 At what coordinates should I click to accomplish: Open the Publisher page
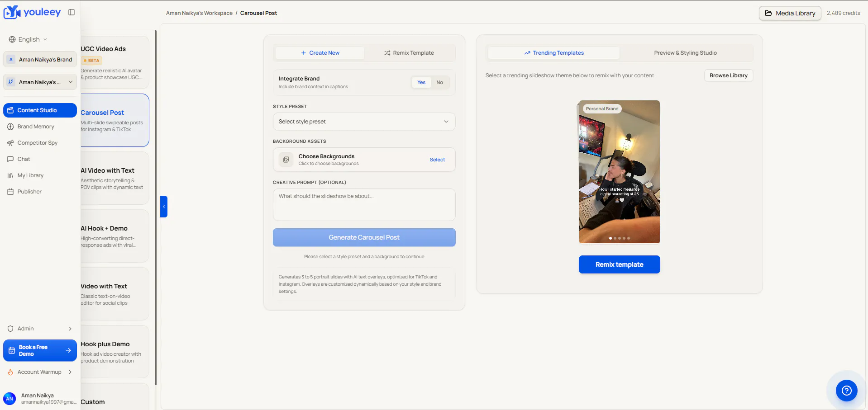[40, 192]
